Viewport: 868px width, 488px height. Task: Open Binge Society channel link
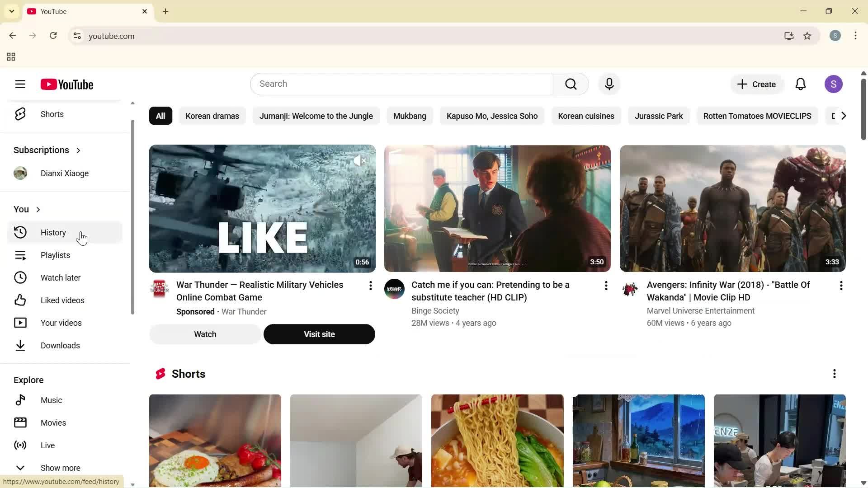435,311
